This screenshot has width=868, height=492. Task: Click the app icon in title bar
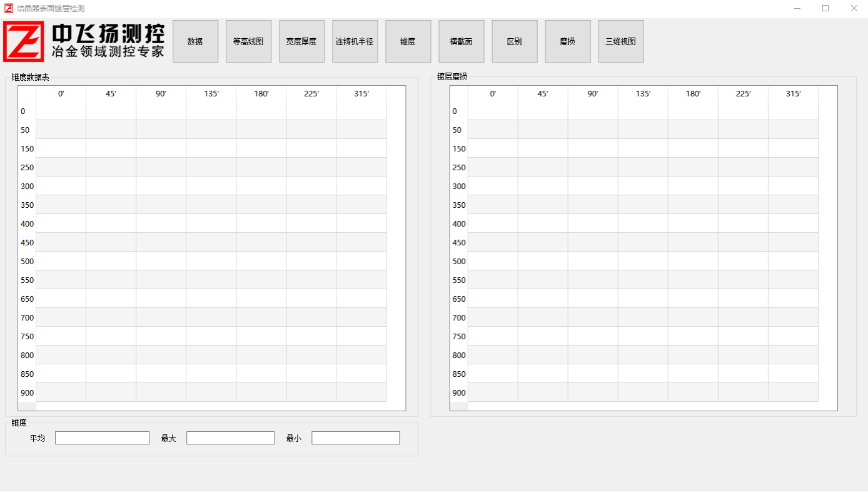pos(9,9)
